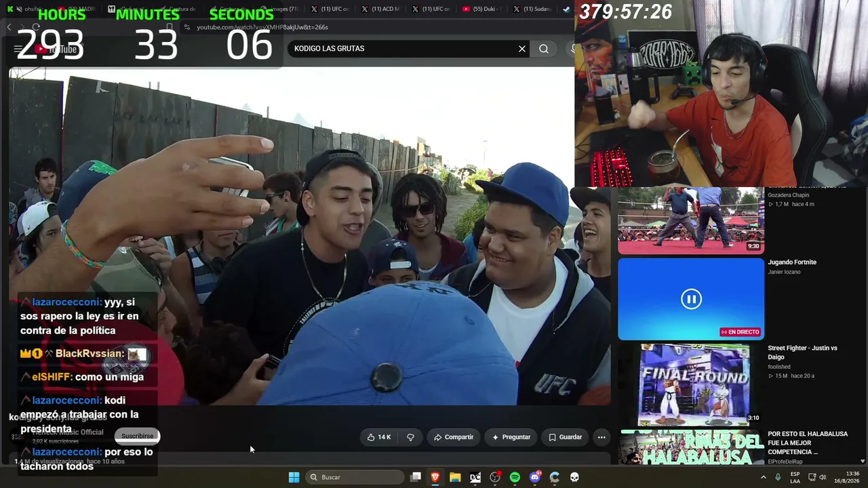Open the DC app taskbar icon
Screen dimensions: 868x488
[x=475, y=477]
